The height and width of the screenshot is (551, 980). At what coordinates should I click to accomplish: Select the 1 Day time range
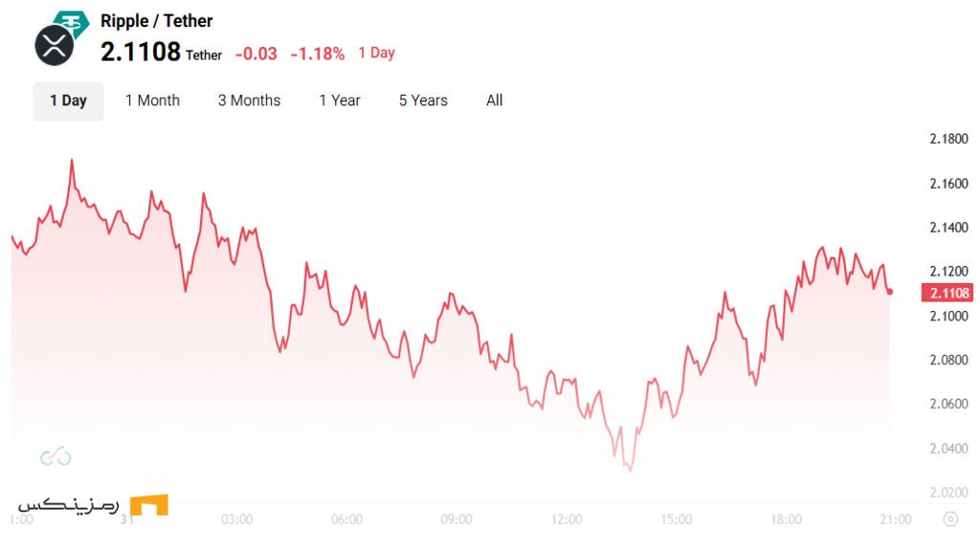(x=68, y=100)
